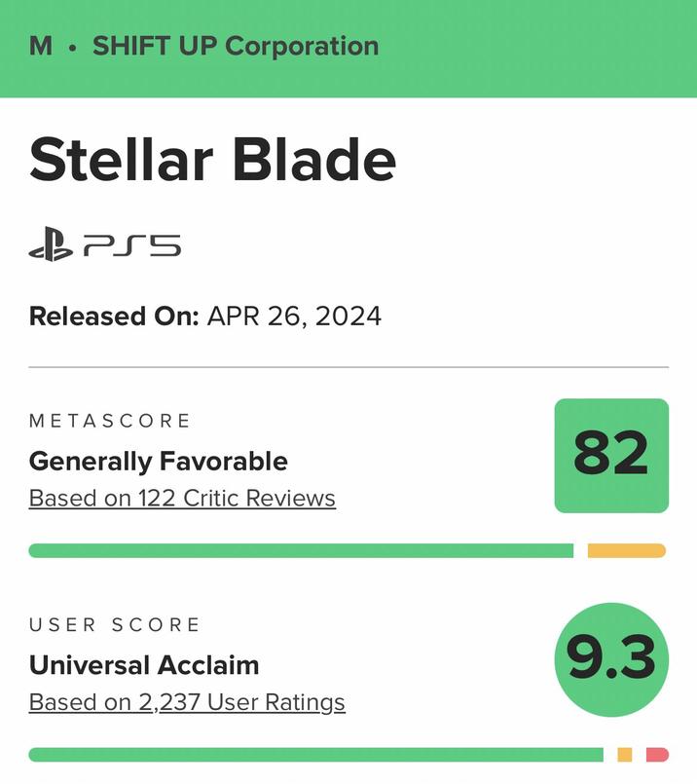Click the M mature rating indicator

click(x=35, y=45)
